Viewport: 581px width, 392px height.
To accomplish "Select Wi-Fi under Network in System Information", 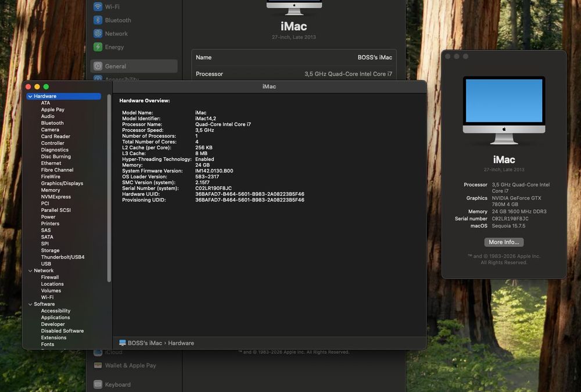I will coord(47,297).
